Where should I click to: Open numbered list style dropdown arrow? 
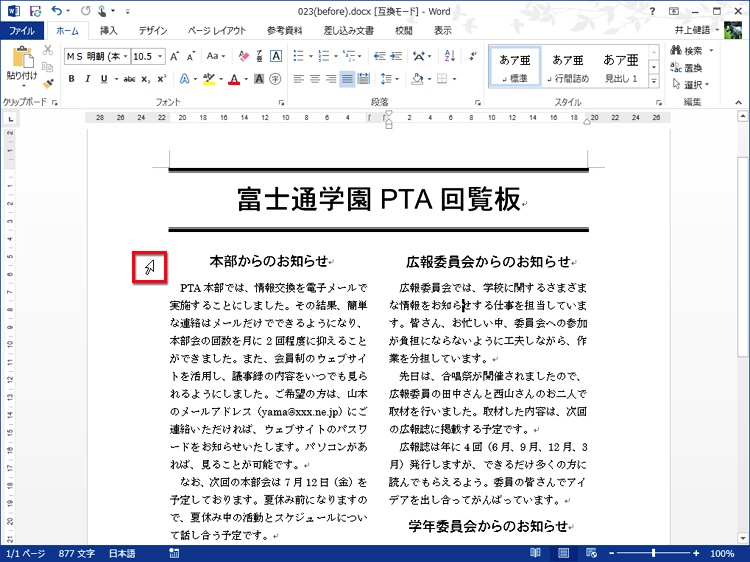[x=336, y=56]
